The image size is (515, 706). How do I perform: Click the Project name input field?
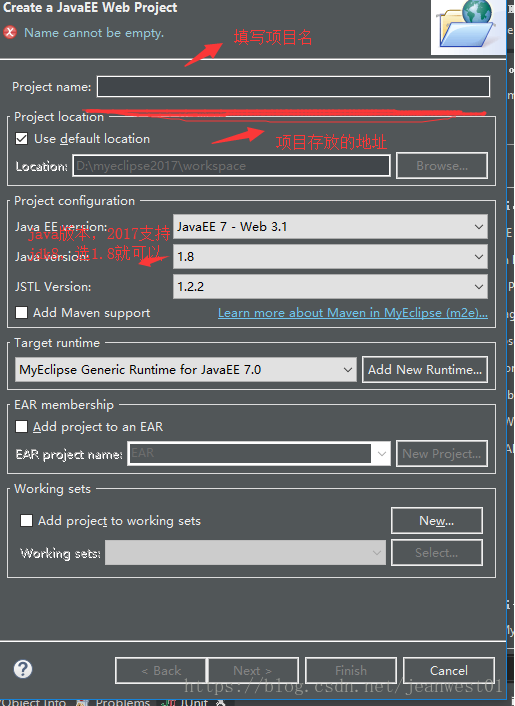(x=294, y=86)
